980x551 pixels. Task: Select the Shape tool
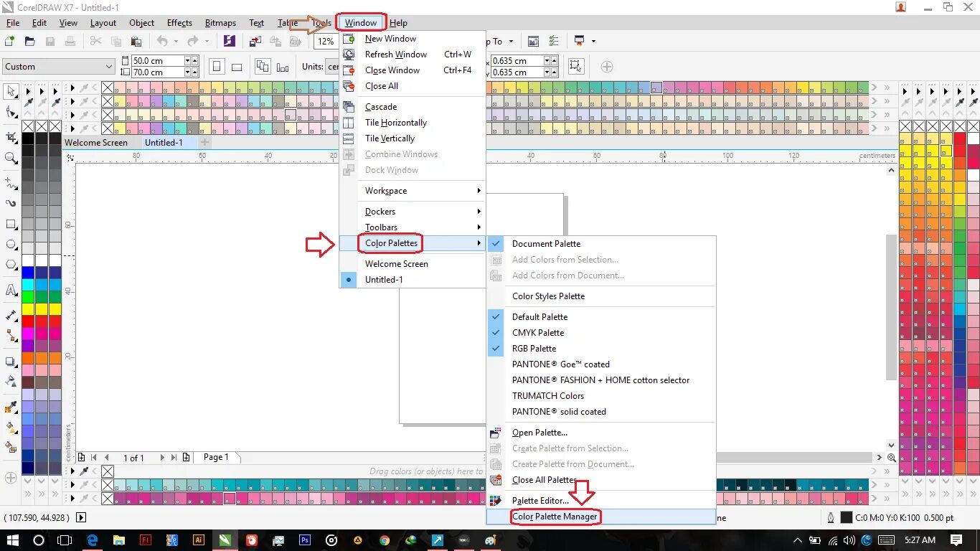11,113
